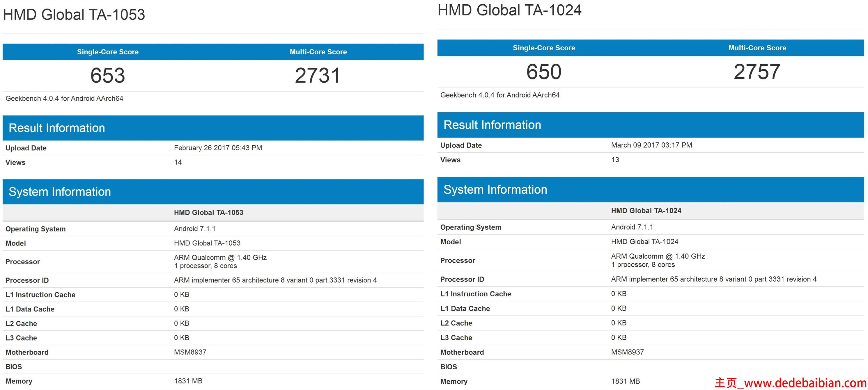Screen dimensions: 868x390
Task: Select single-core score 650
Action: 544,72
